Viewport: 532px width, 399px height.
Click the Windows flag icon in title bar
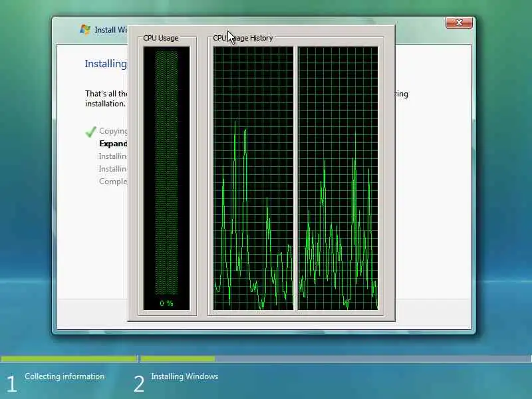pyautogui.click(x=85, y=29)
